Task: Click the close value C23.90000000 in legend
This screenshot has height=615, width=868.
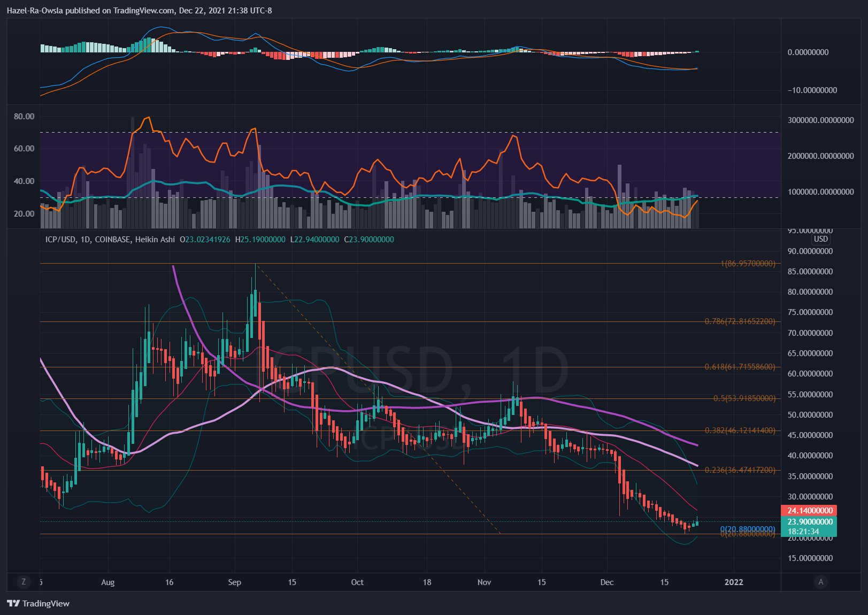Action: (x=369, y=240)
